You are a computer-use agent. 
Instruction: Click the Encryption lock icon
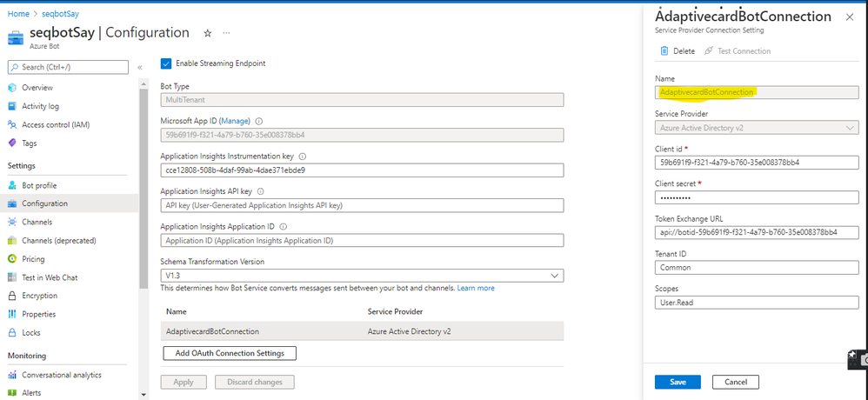(12, 296)
